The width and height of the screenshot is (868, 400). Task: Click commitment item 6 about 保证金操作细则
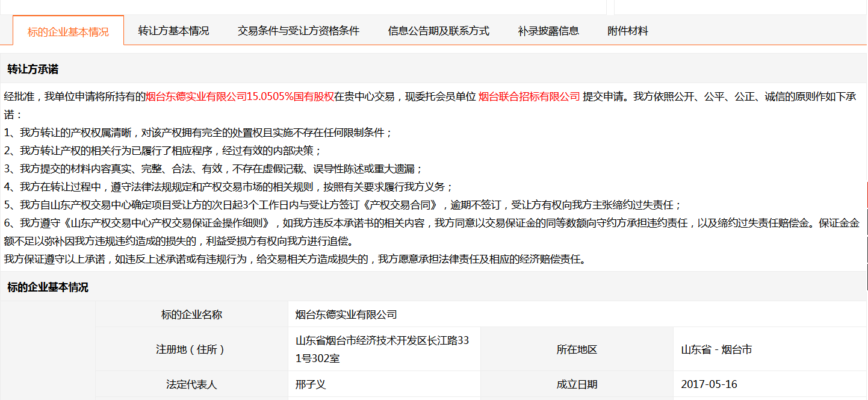(432, 232)
